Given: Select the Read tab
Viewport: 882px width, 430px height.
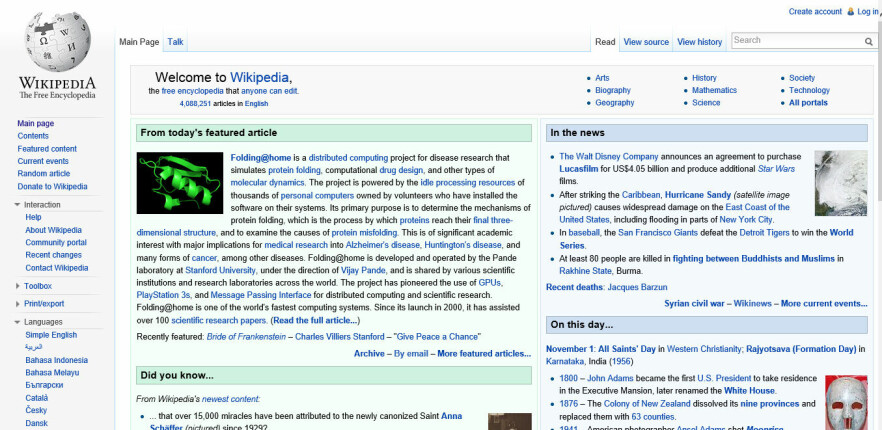Looking at the screenshot, I should (x=605, y=42).
